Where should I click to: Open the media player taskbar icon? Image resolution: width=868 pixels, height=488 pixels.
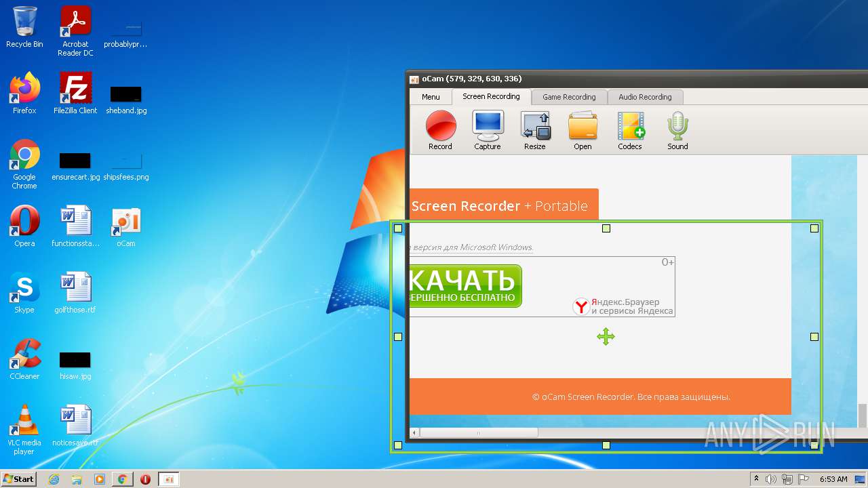(x=100, y=479)
